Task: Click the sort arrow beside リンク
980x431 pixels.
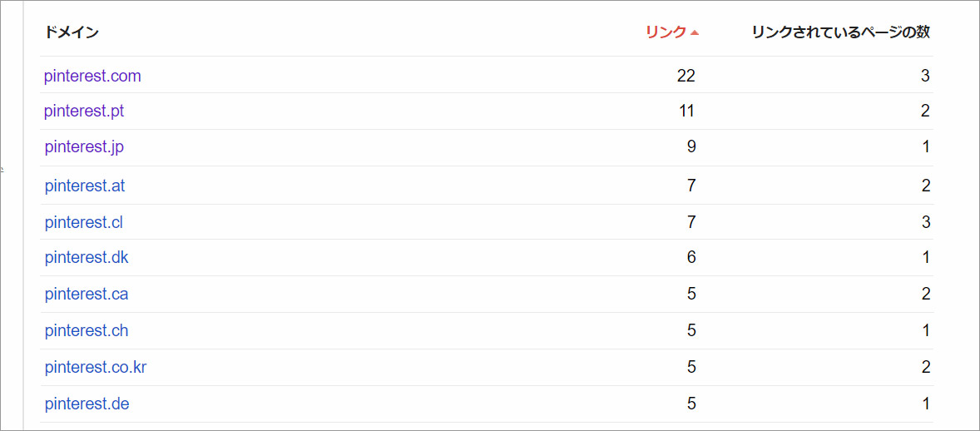Action: [x=695, y=33]
